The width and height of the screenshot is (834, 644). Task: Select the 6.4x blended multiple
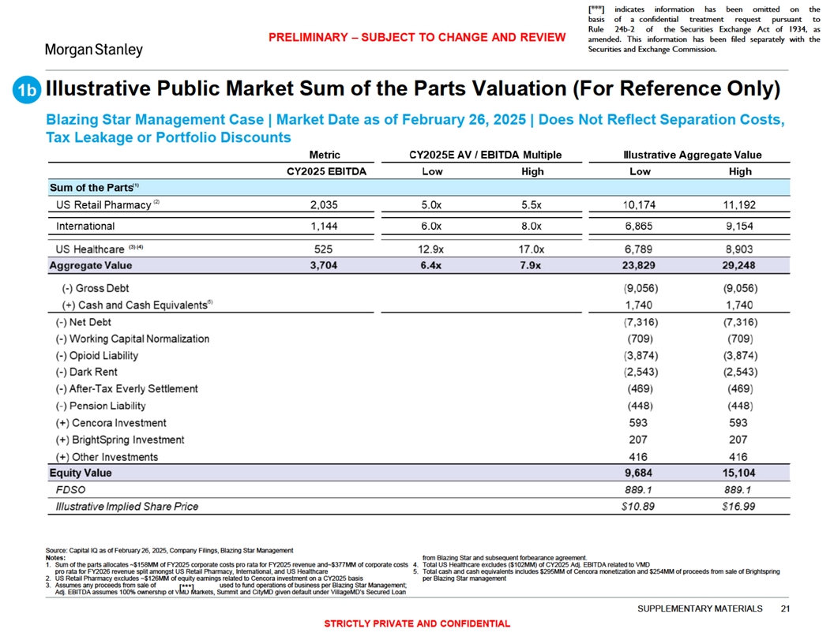click(x=430, y=265)
